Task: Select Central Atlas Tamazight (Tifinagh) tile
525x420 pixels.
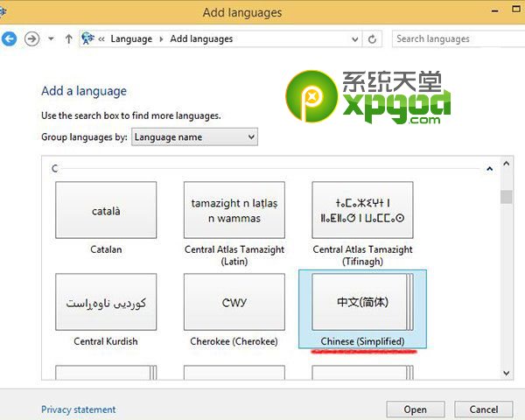Action: coord(362,211)
